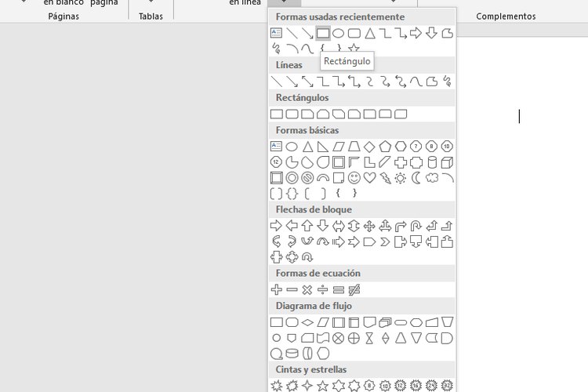Pick the oval in recently used shapes
This screenshot has width=588, height=392.
(x=338, y=34)
